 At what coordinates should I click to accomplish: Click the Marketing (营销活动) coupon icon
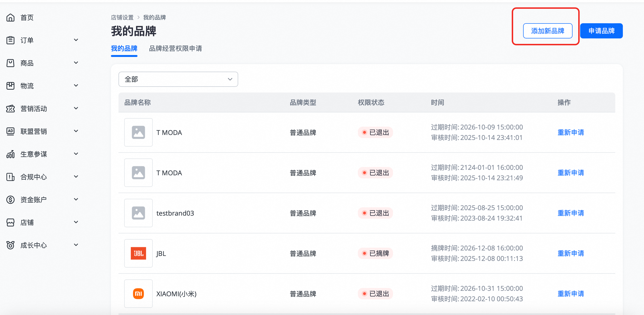(x=10, y=109)
